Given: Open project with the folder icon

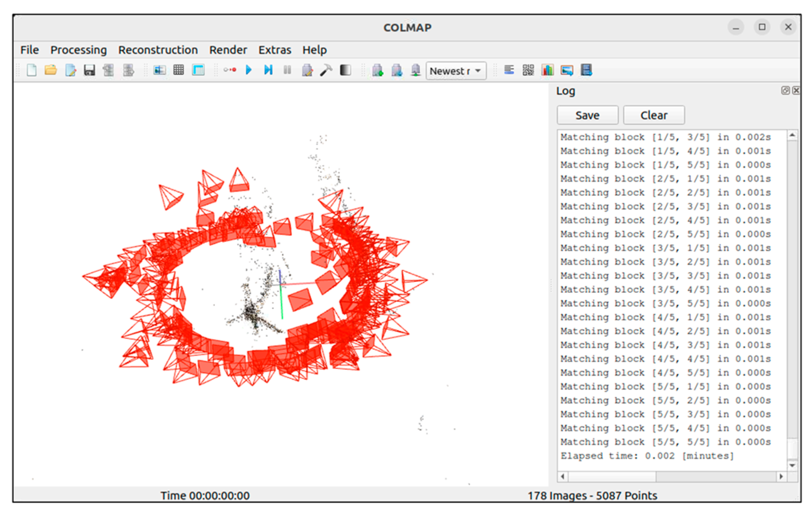Looking at the screenshot, I should [51, 70].
